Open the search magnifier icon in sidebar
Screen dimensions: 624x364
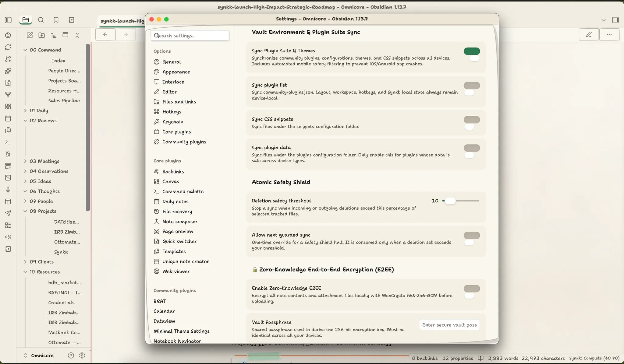coord(41,20)
